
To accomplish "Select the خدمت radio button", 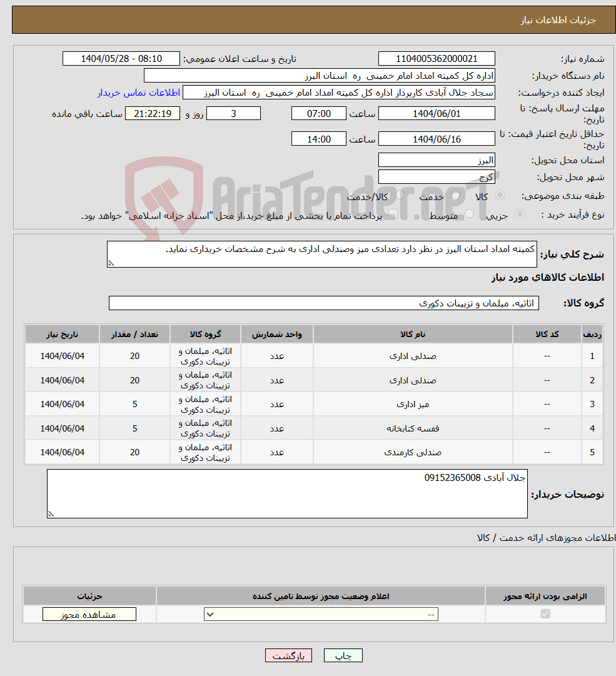I will pos(454,196).
